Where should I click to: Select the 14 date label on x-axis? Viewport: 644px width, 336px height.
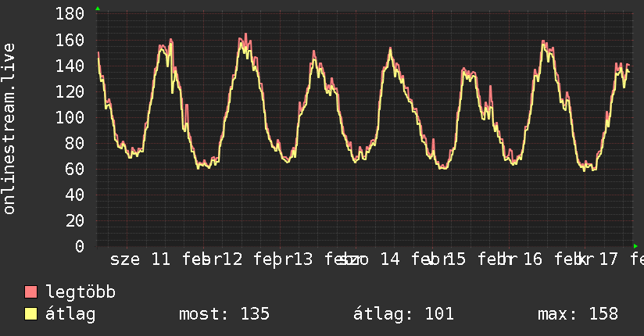tap(389, 259)
